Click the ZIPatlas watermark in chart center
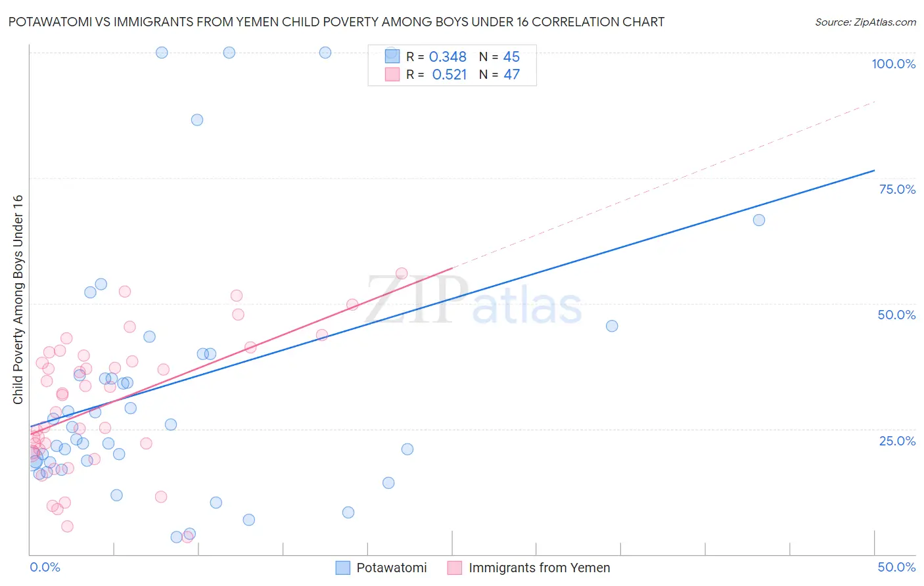924x586 pixels. pyautogui.click(x=473, y=300)
